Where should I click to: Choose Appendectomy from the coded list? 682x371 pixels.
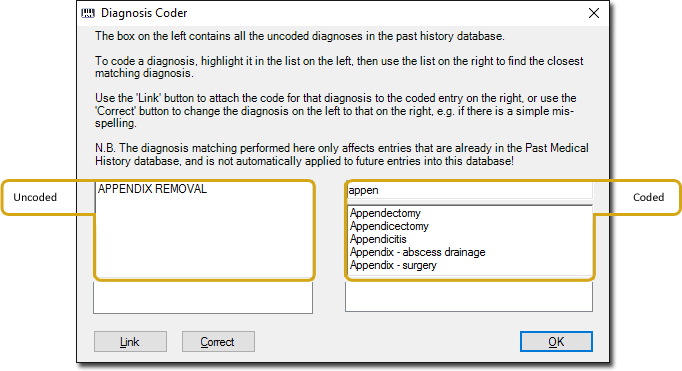[x=385, y=213]
